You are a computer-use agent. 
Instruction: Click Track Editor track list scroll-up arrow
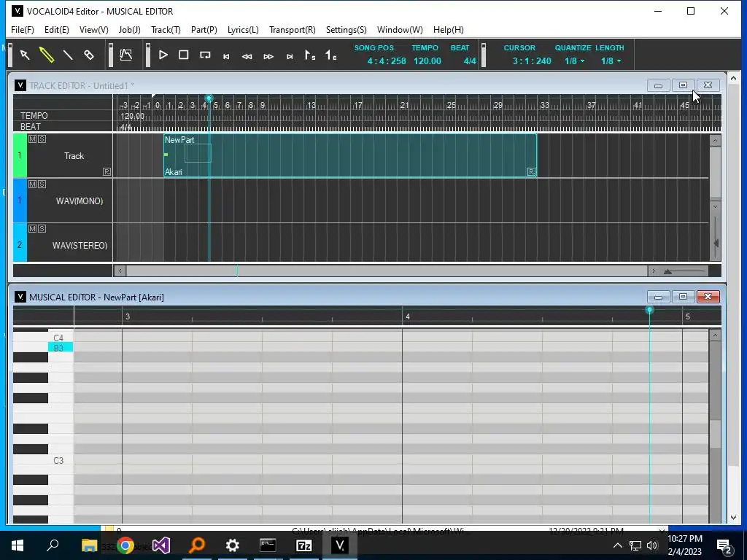click(715, 141)
